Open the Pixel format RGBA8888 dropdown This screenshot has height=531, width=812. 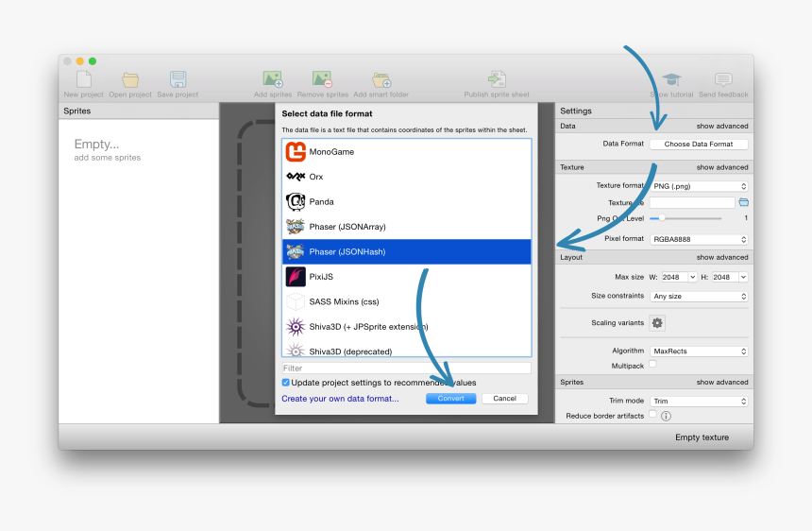(699, 239)
